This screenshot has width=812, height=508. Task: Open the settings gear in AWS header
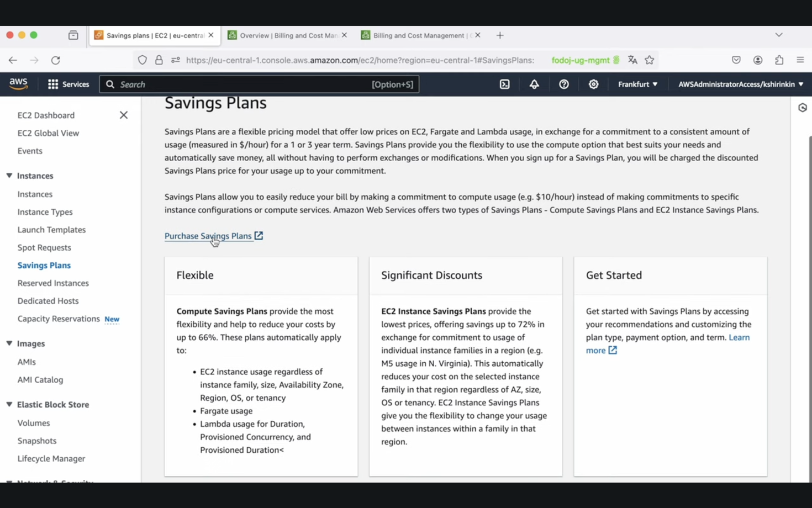pos(593,84)
